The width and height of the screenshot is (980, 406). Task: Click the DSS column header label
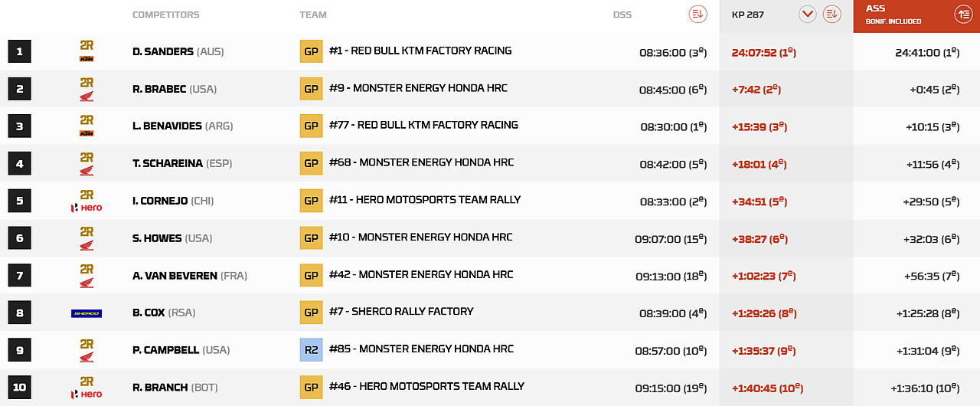(x=622, y=15)
